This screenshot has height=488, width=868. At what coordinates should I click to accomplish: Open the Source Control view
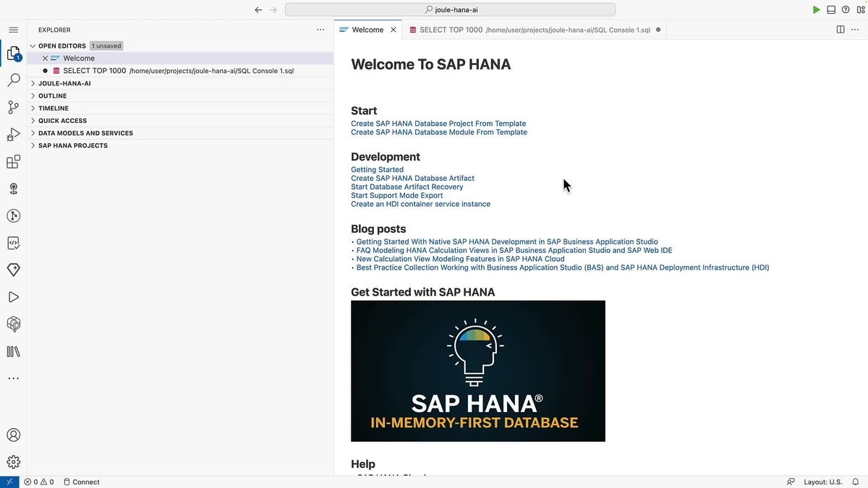coord(13,107)
